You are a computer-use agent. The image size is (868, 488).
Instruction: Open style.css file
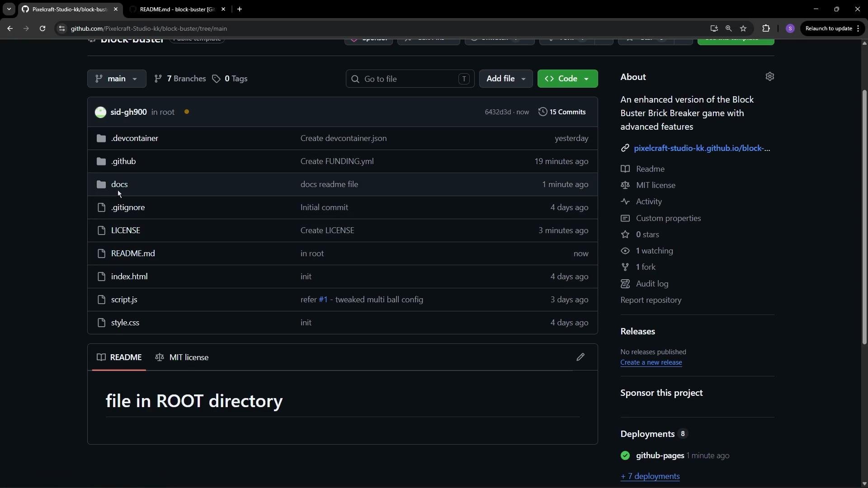point(125,323)
